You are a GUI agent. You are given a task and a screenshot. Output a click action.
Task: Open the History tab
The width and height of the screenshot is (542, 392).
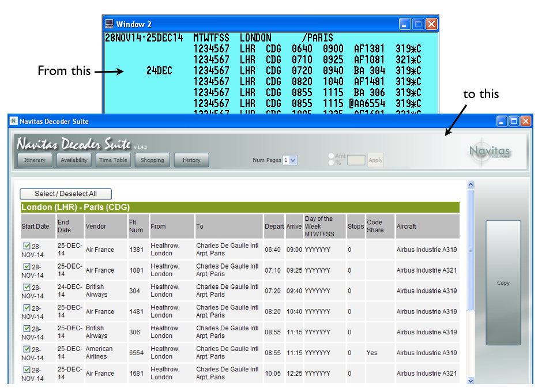(x=191, y=160)
